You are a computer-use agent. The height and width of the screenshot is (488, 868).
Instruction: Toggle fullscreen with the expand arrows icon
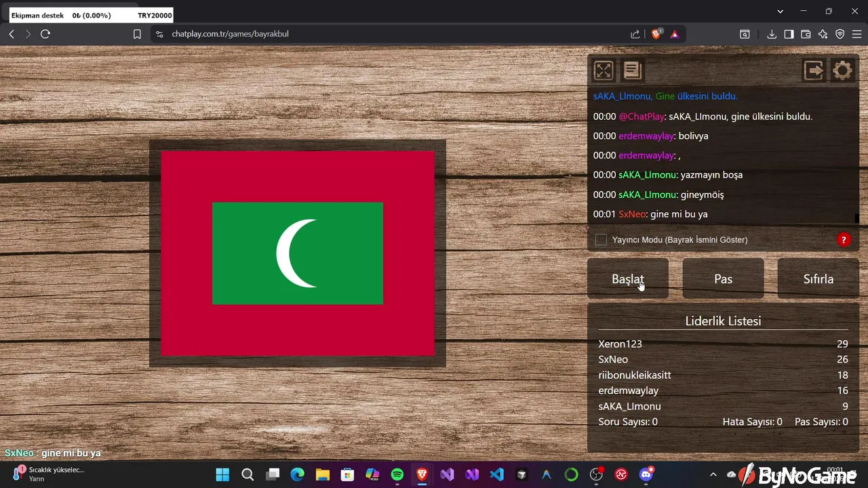[604, 70]
